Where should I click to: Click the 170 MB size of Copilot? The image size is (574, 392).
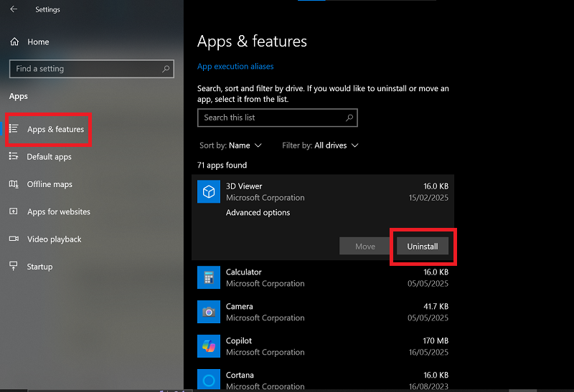pyautogui.click(x=436, y=341)
